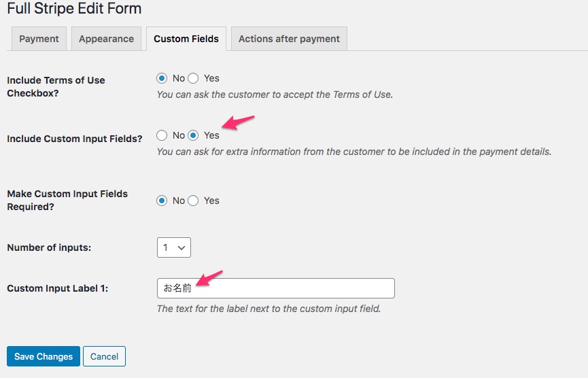Click the 'Number of inputs:' label text
Image resolution: width=588 pixels, height=378 pixels.
(x=49, y=247)
